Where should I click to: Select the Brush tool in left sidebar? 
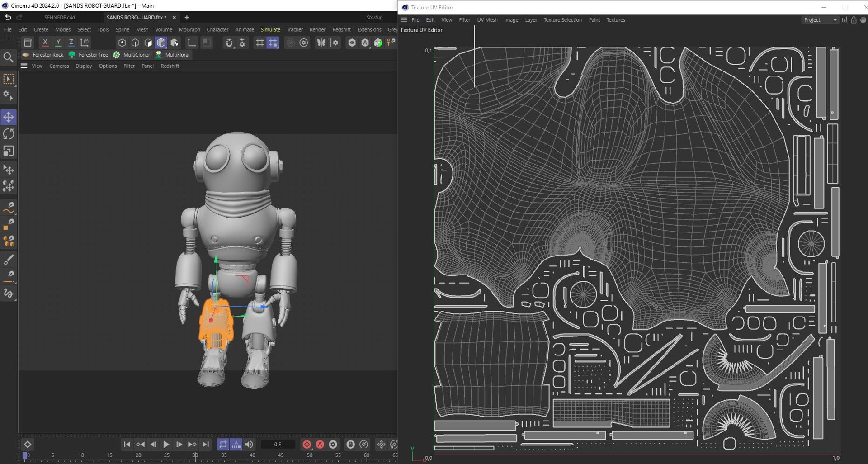click(9, 259)
